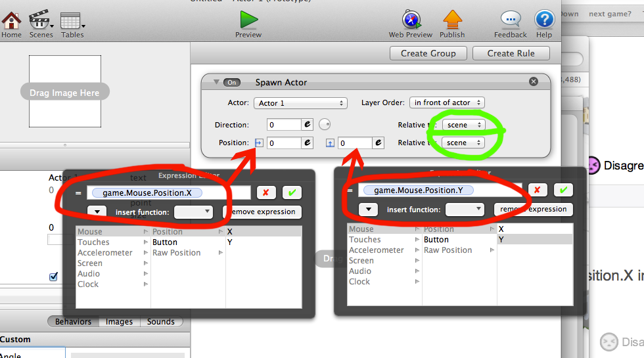644x358 pixels.
Task: Cancel the game.Mouse.Position.Y expression with red X
Action: 537,190
